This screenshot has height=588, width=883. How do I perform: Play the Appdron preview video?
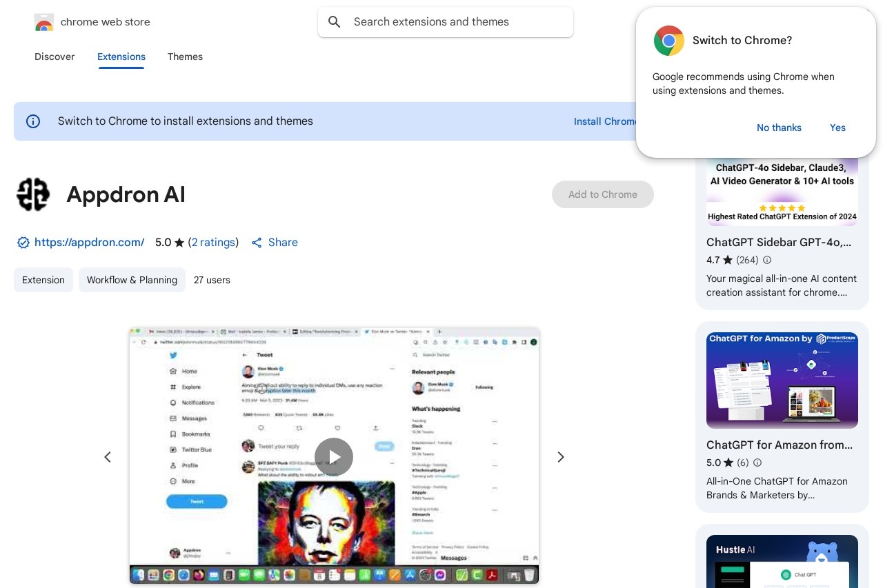point(334,457)
